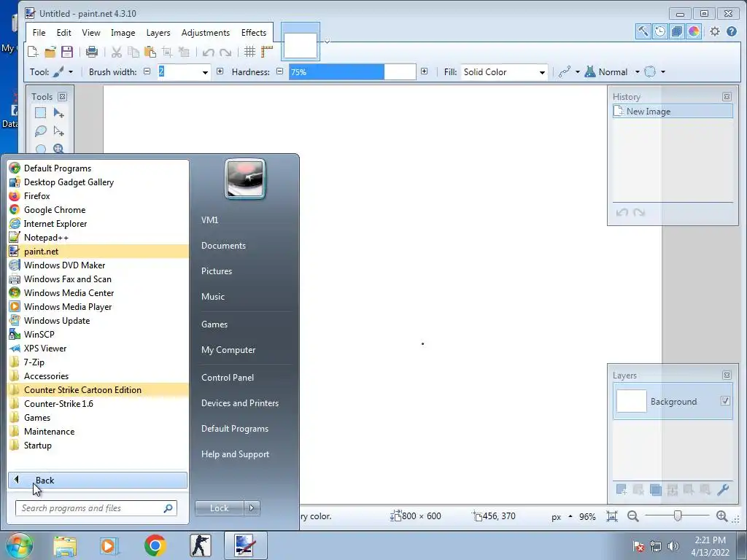Open the Edit menu
This screenshot has height=560, width=747.
point(64,32)
